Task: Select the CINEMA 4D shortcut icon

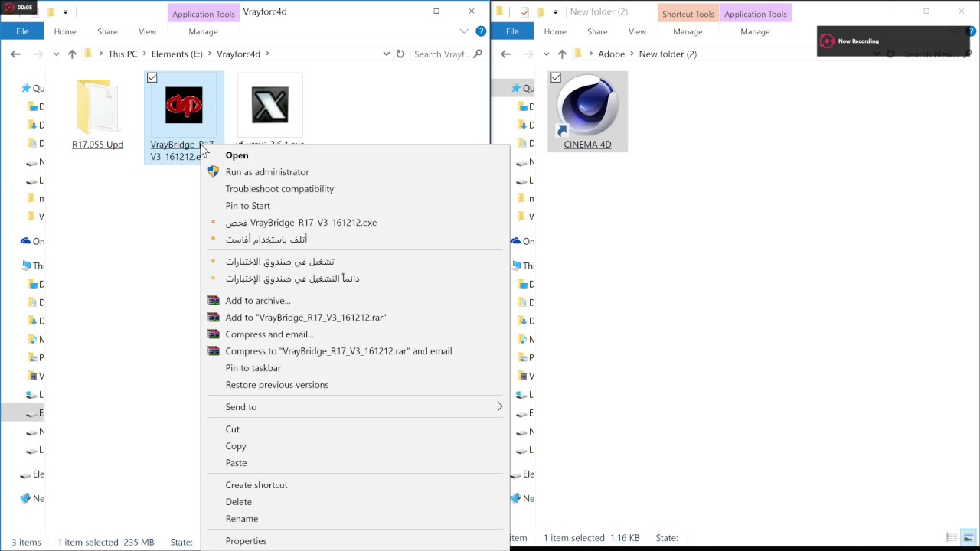Action: [x=587, y=105]
